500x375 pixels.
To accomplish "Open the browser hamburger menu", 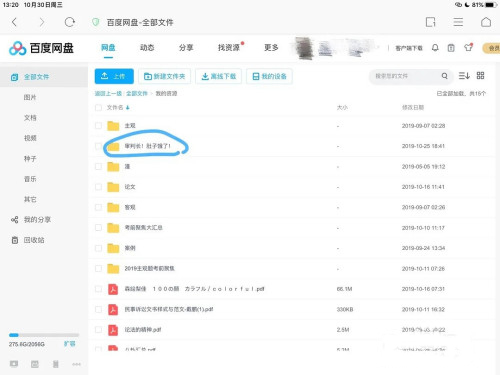I will pos(458,22).
